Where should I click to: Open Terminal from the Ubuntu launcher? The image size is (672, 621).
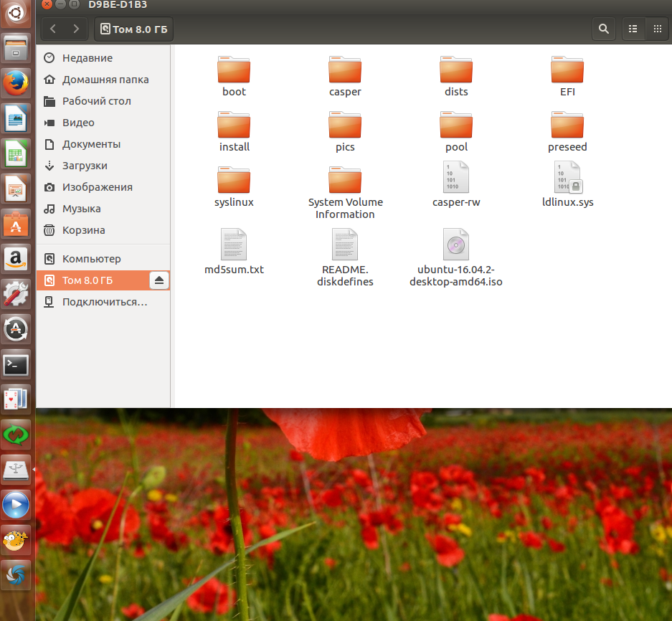16,364
